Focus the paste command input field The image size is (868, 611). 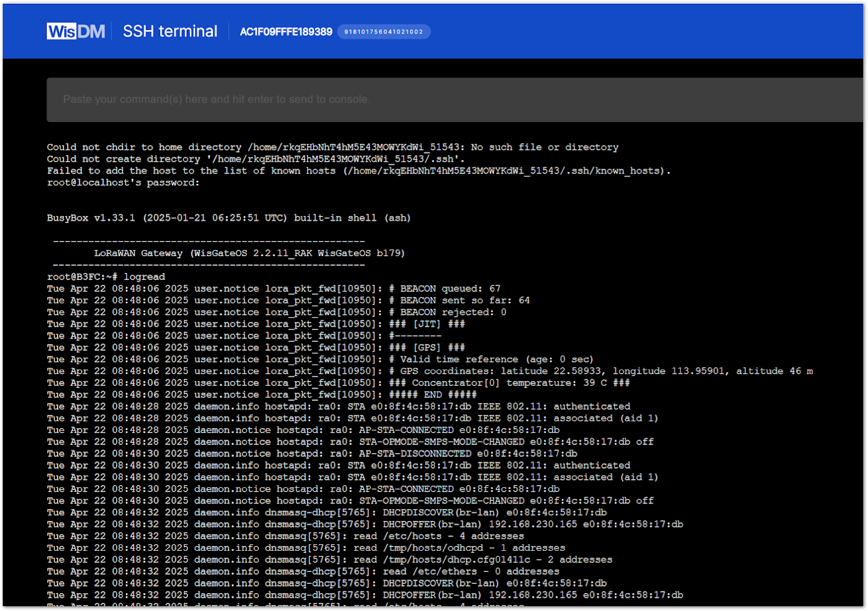click(455, 99)
